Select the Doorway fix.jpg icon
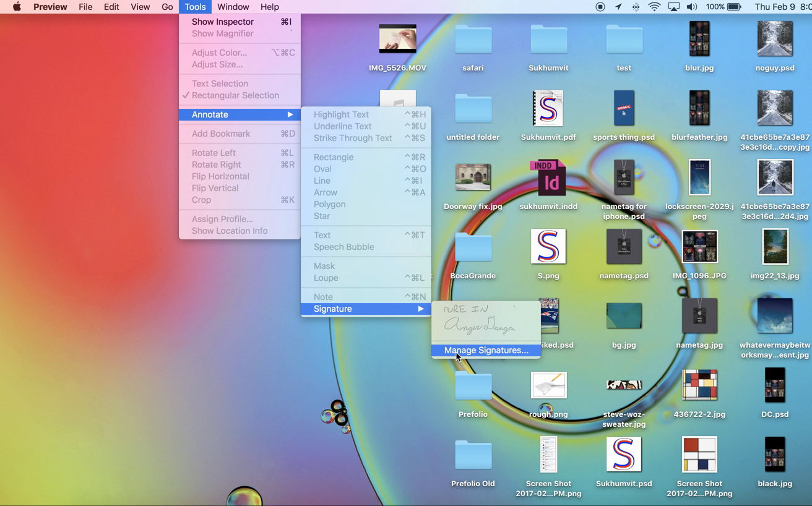Image resolution: width=812 pixels, height=506 pixels. click(x=473, y=178)
